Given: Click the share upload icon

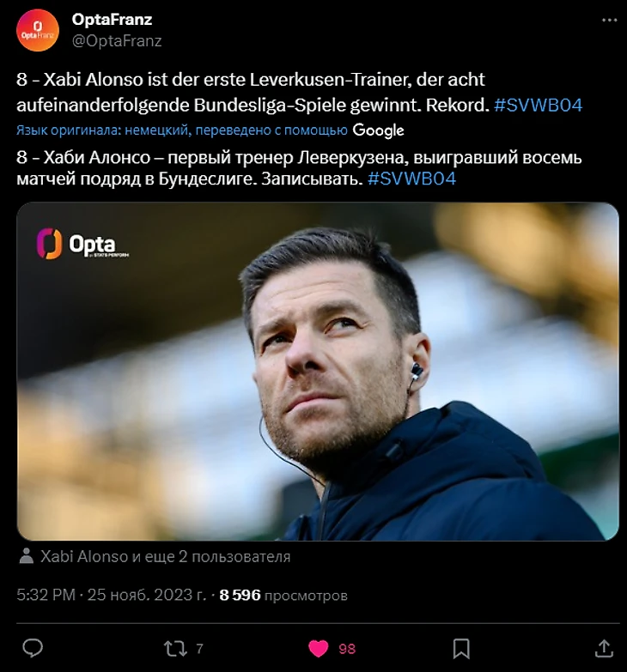Looking at the screenshot, I should 604,648.
